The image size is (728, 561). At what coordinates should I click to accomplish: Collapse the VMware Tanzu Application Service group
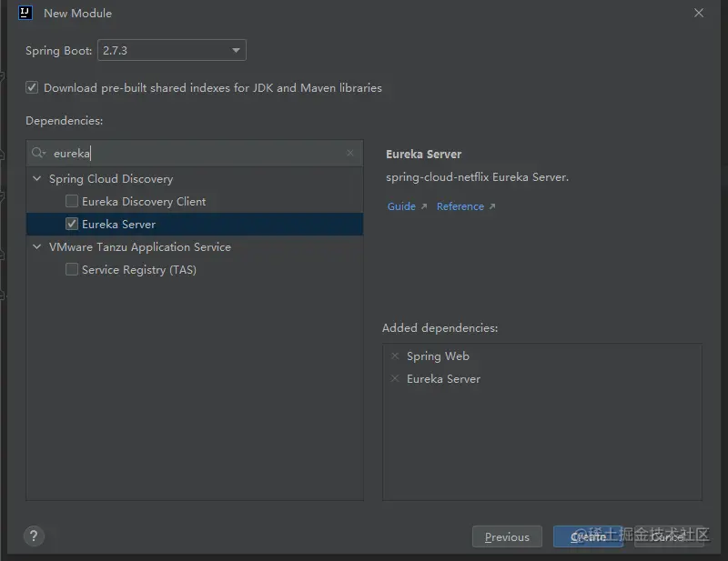tap(37, 247)
